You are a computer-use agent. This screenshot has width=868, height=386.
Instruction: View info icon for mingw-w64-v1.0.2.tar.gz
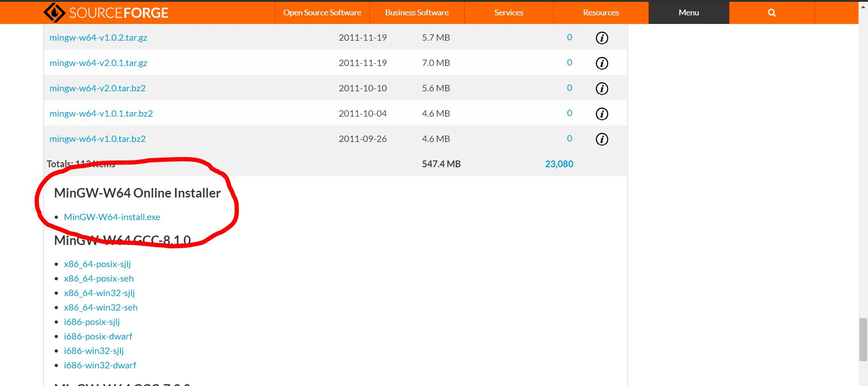tap(602, 38)
